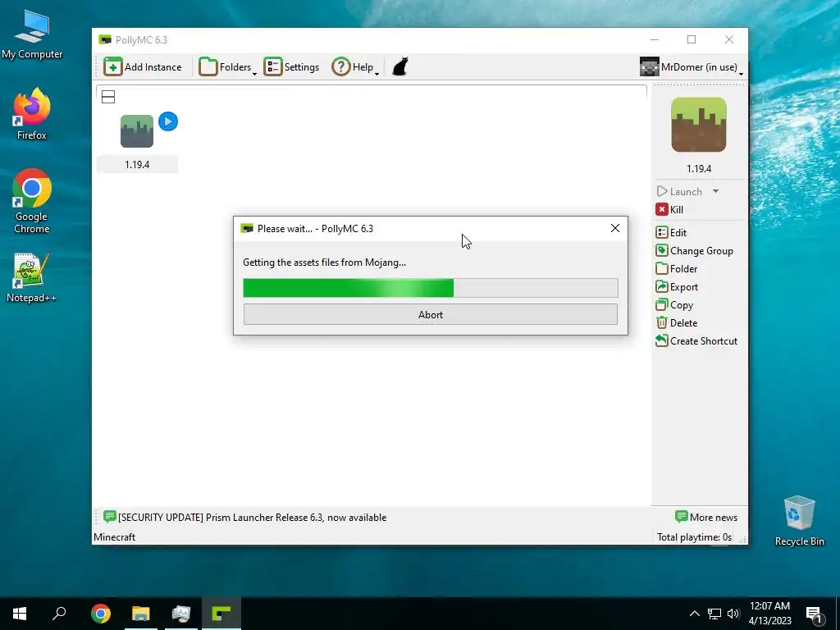Click Create Shortcut in the sidebar
The height and width of the screenshot is (630, 840).
[x=696, y=341]
